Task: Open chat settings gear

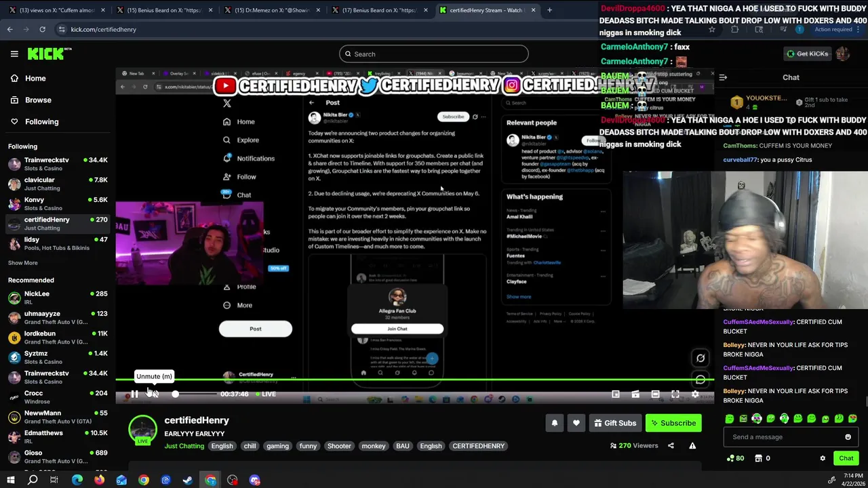Action: [823, 458]
